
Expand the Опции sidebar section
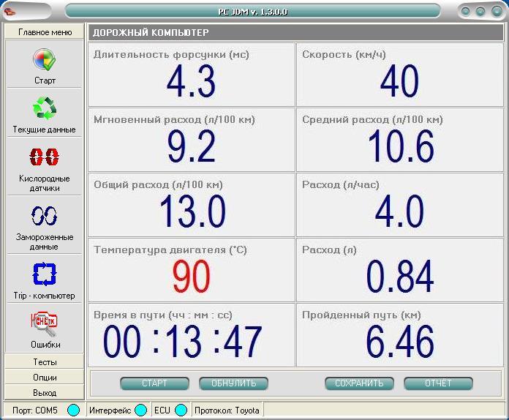[45, 378]
